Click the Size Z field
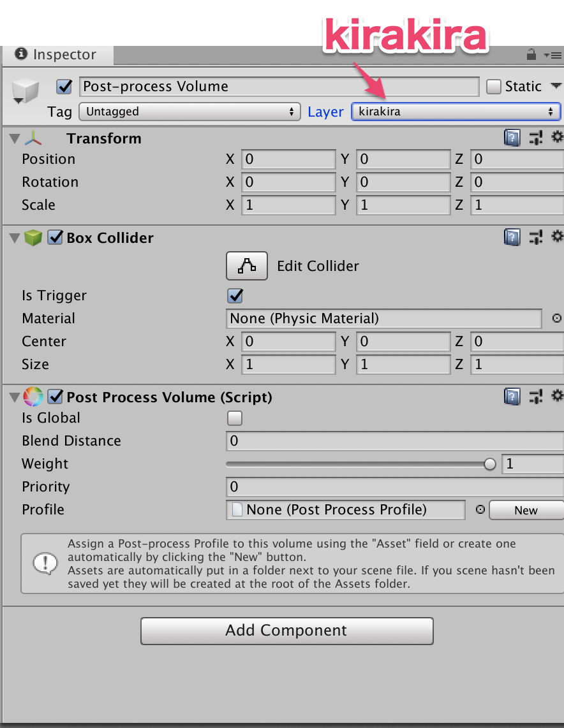Image resolution: width=564 pixels, height=728 pixels. pyautogui.click(x=517, y=365)
